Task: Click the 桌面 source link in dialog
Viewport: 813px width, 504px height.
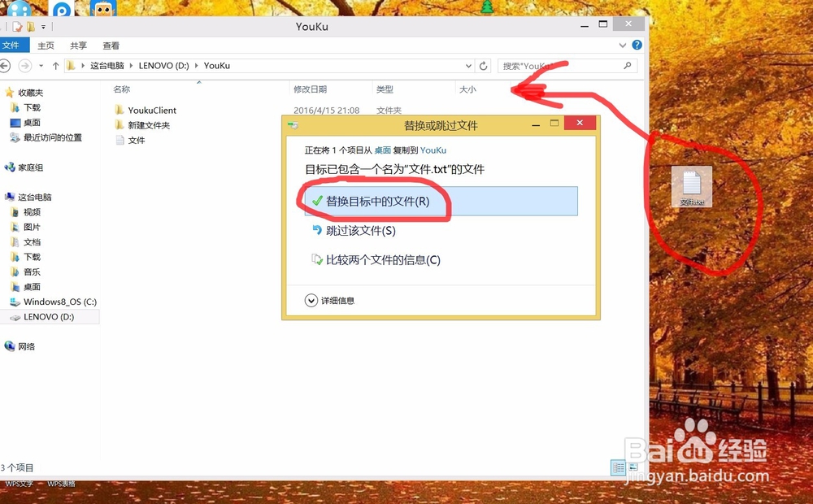Action: 383,150
